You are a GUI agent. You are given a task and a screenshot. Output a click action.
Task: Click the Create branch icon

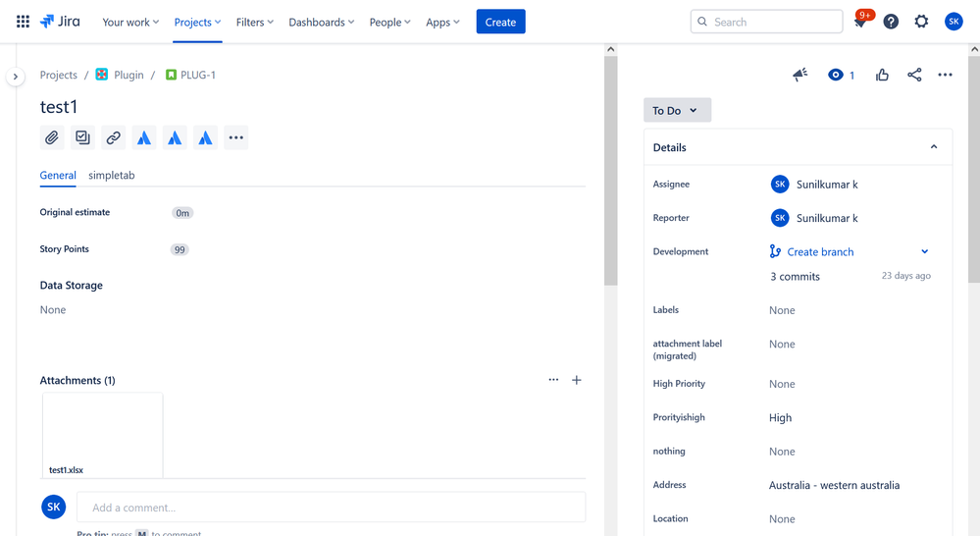coord(775,251)
